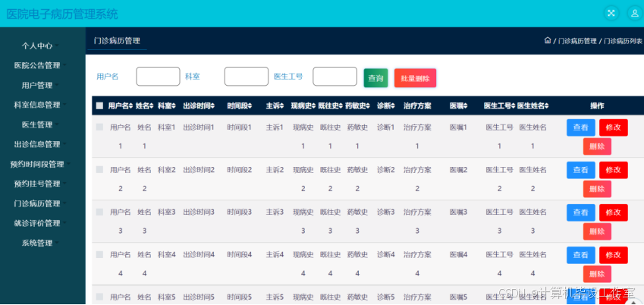Go home via the breadcrumb house icon

(x=547, y=40)
